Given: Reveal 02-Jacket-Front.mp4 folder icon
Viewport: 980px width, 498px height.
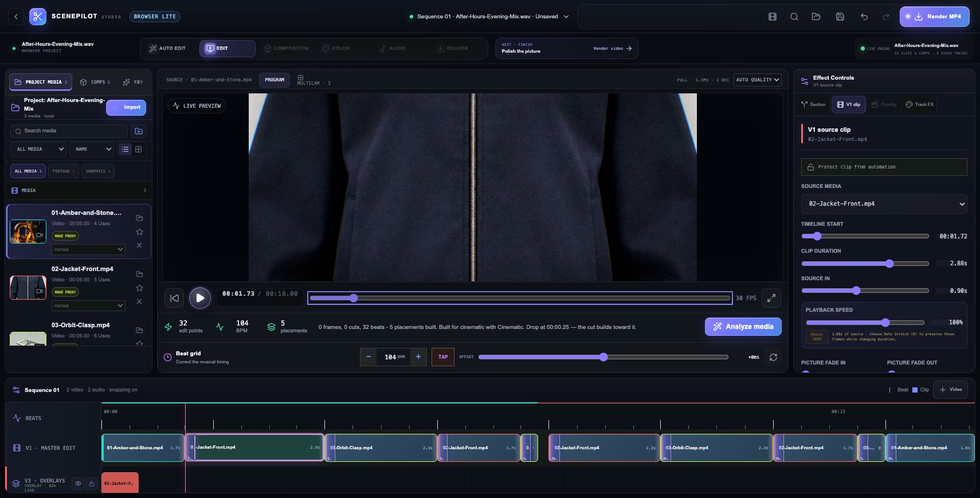Looking at the screenshot, I should (139, 274).
